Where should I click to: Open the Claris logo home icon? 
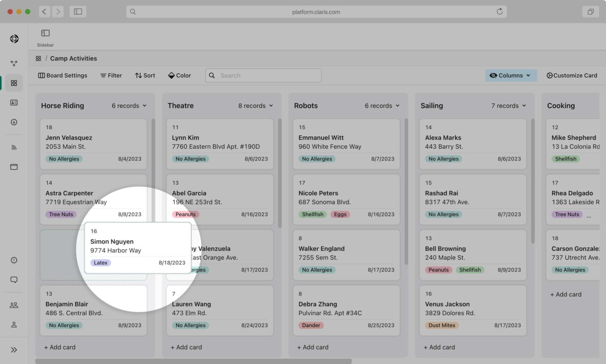click(x=14, y=38)
